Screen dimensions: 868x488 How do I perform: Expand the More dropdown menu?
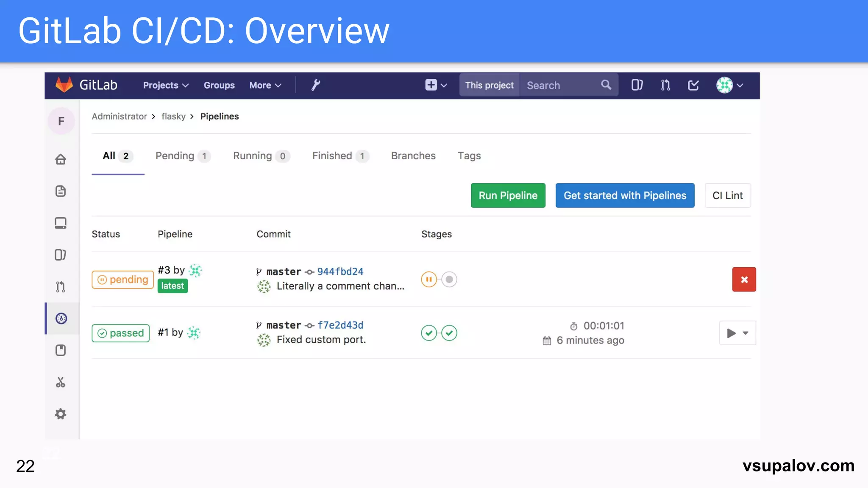pos(265,85)
